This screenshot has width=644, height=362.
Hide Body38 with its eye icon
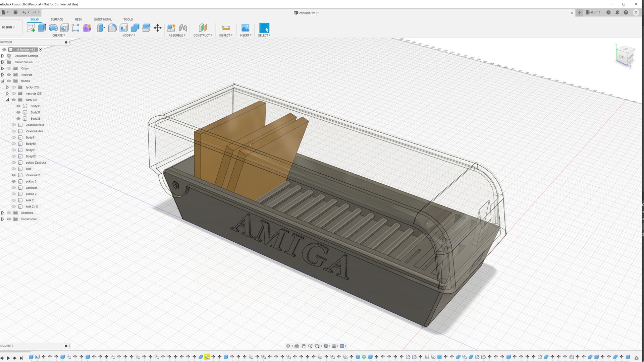click(18, 119)
